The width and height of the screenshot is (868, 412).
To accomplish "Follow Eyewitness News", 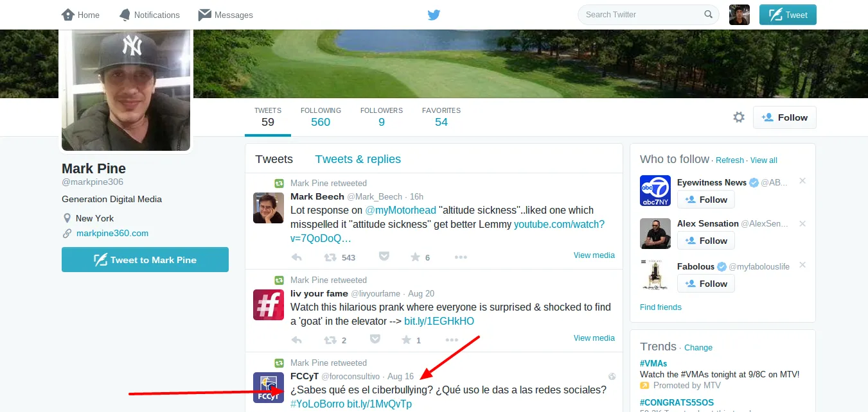I will point(706,200).
